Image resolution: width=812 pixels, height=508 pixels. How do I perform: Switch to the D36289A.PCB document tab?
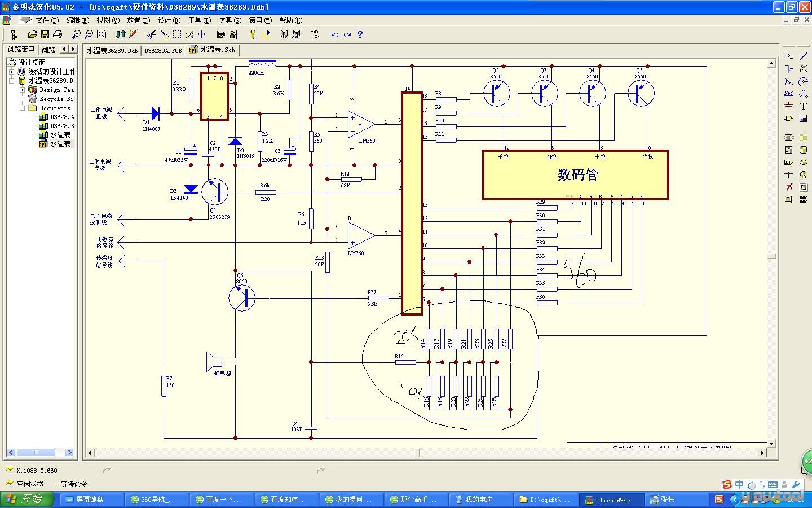coord(163,50)
